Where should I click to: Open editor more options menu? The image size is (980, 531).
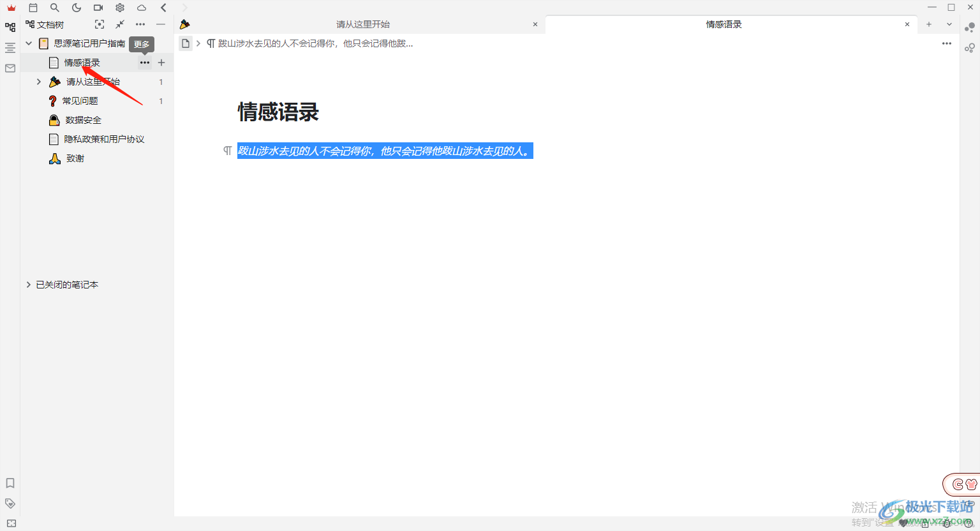[x=947, y=43]
